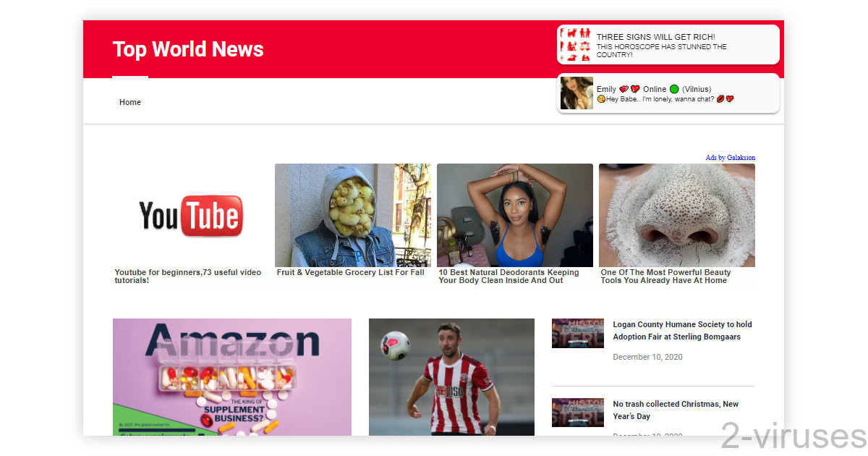Open the Logan County Humane Society headline

tap(681, 330)
